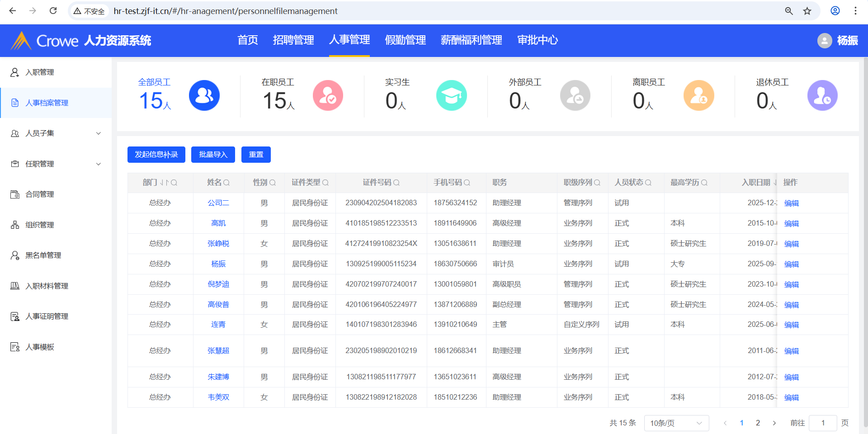
Task: Open 合同管理 in the sidebar
Action: click(x=40, y=194)
